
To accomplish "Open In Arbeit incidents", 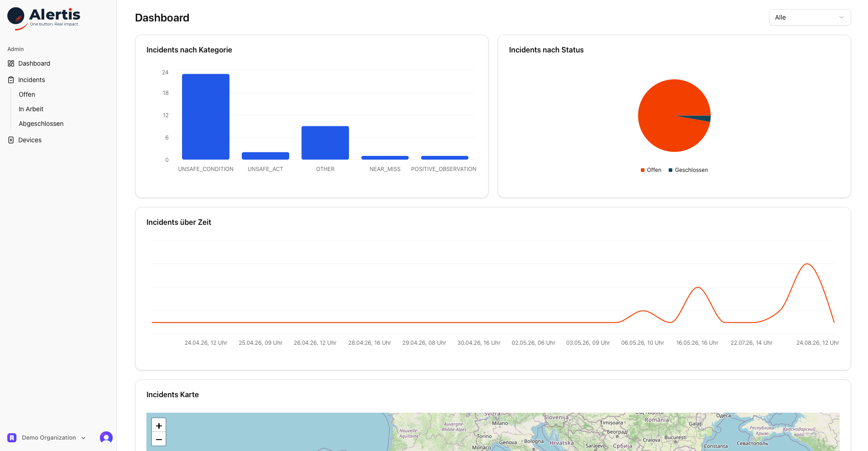I will (31, 109).
